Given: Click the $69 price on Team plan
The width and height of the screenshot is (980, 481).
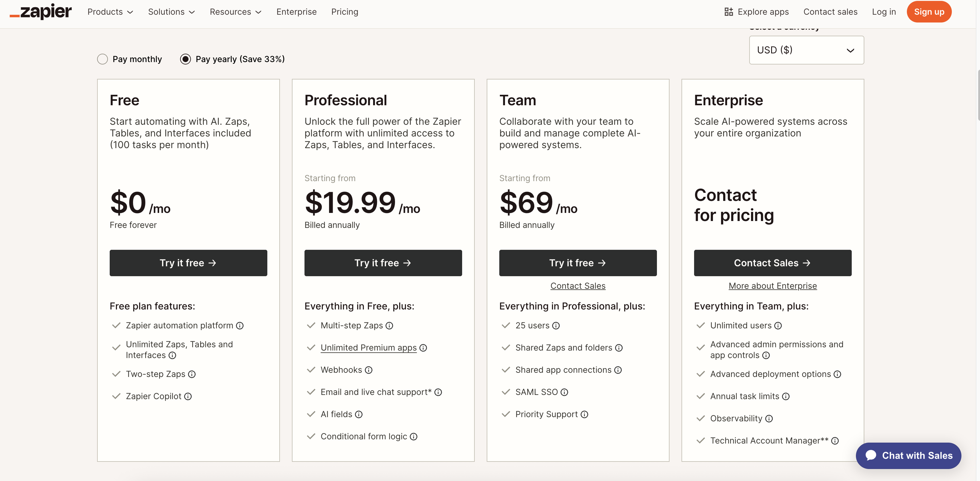Looking at the screenshot, I should point(526,203).
